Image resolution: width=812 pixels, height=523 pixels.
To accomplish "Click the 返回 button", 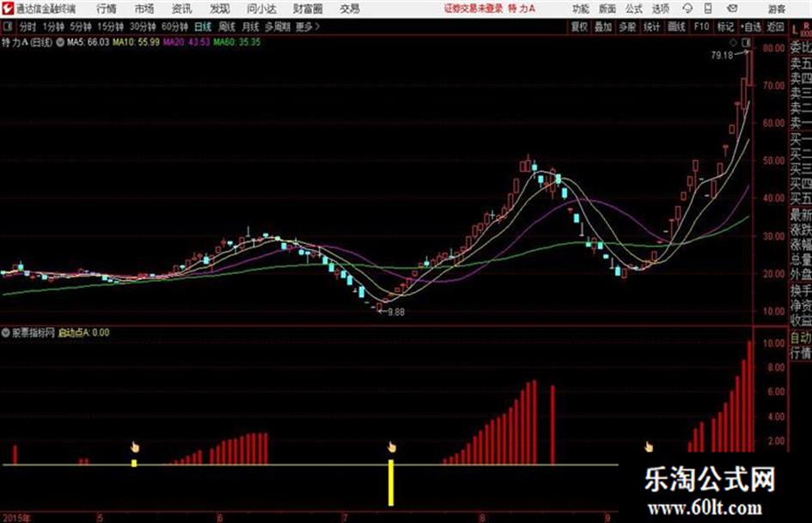I will (775, 27).
